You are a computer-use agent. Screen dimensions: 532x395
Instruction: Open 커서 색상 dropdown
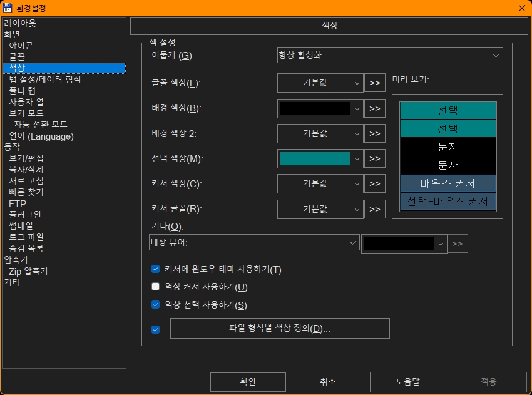[320, 184]
